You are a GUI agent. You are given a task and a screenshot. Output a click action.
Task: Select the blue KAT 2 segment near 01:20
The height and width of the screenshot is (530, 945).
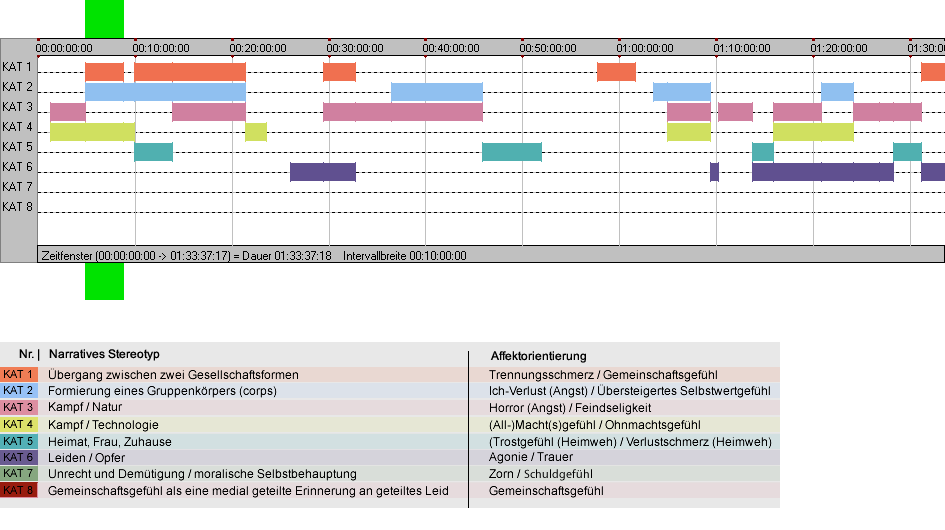pyautogui.click(x=837, y=92)
